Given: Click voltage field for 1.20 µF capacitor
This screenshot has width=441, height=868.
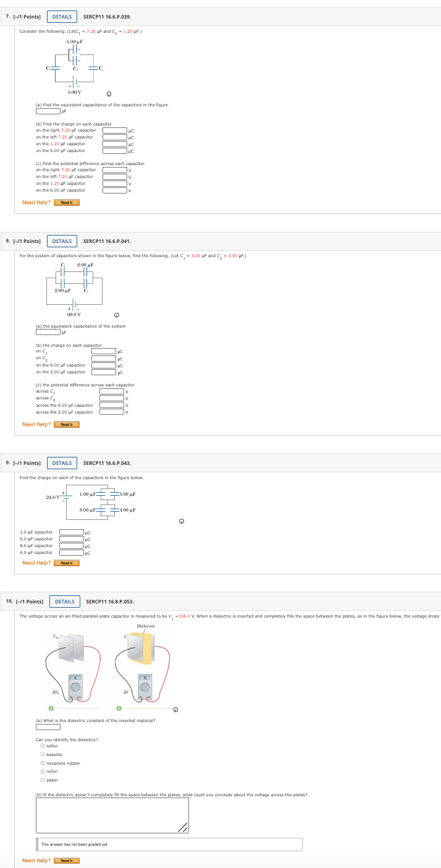Looking at the screenshot, I should (x=115, y=183).
